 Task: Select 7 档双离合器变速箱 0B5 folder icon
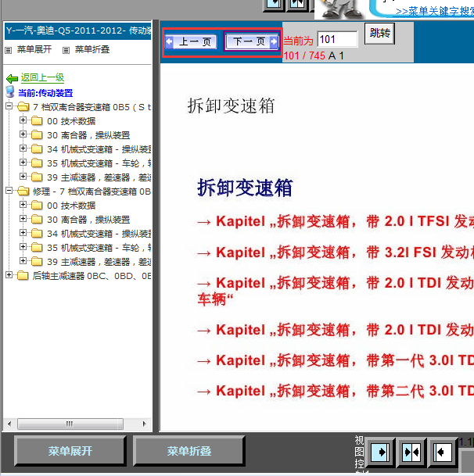23,107
